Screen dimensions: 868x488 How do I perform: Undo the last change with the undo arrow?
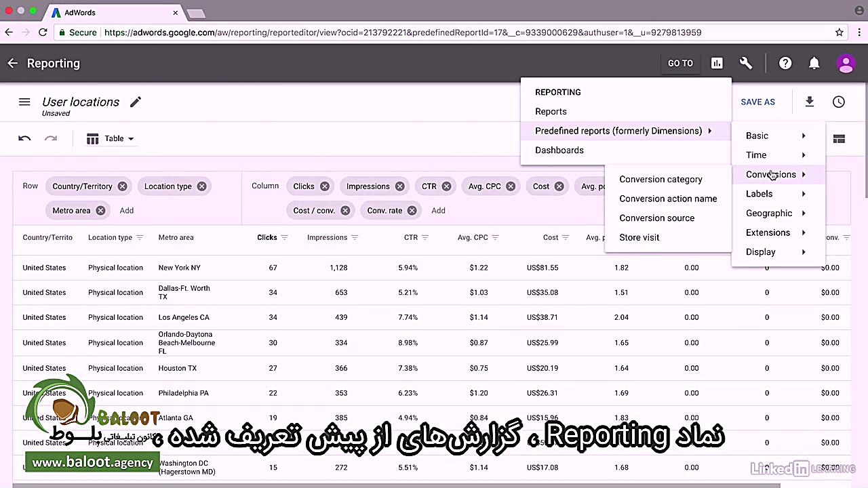24,138
